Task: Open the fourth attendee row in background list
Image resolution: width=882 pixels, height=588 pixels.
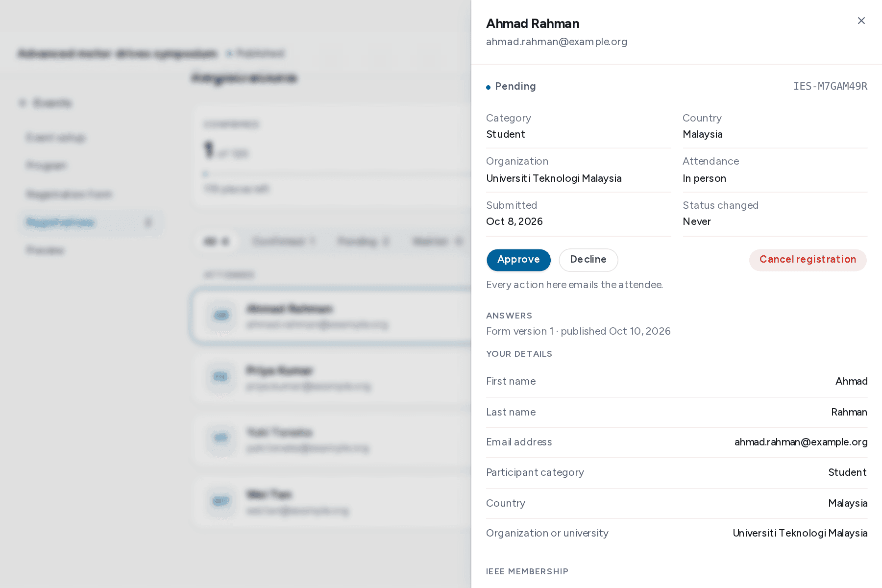Action: click(331, 502)
